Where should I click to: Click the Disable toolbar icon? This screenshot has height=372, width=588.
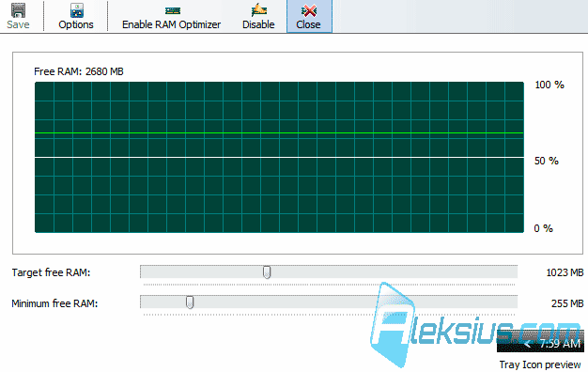(258, 10)
